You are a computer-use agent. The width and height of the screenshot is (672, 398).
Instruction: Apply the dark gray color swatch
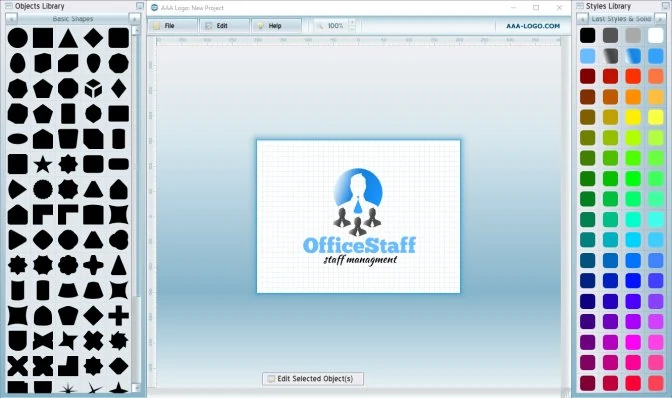click(610, 35)
